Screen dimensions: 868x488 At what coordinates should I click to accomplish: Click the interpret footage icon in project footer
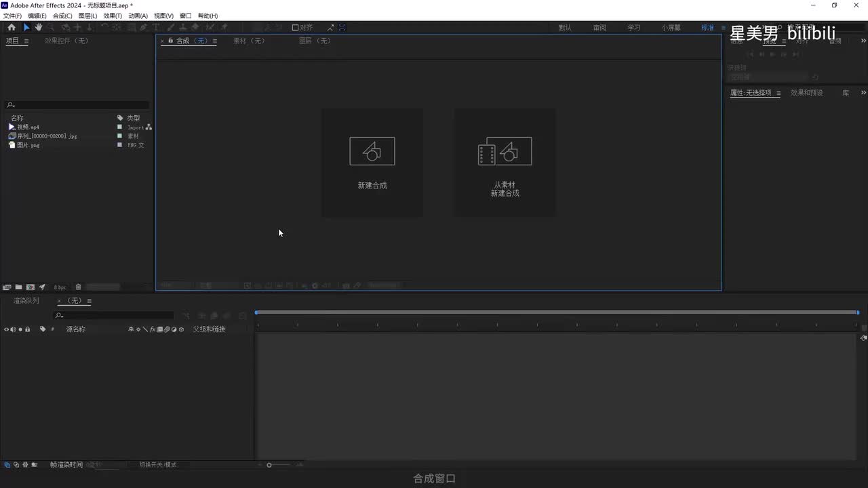click(x=7, y=287)
